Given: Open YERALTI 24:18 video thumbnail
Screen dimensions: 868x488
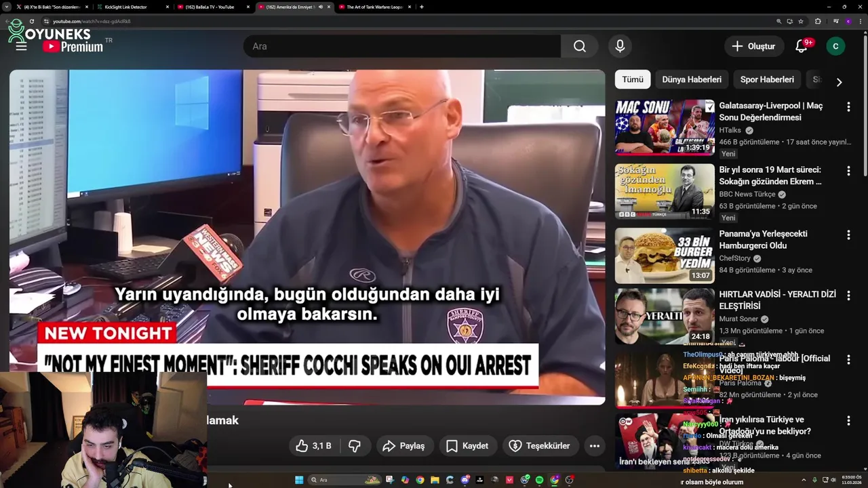Looking at the screenshot, I should point(665,317).
